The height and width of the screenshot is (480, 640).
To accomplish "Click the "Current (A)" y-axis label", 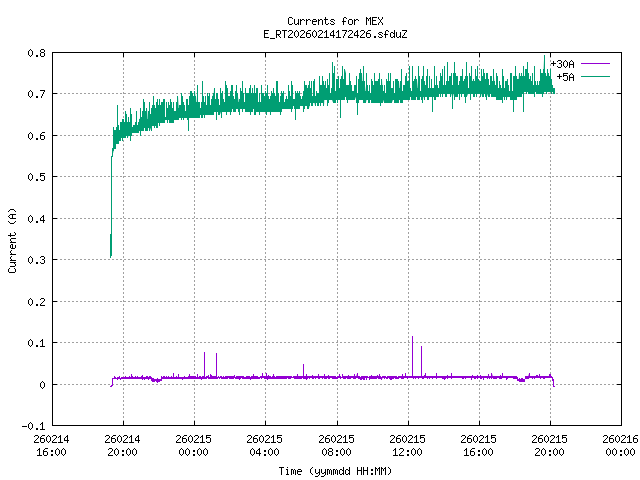I will pos(13,239).
